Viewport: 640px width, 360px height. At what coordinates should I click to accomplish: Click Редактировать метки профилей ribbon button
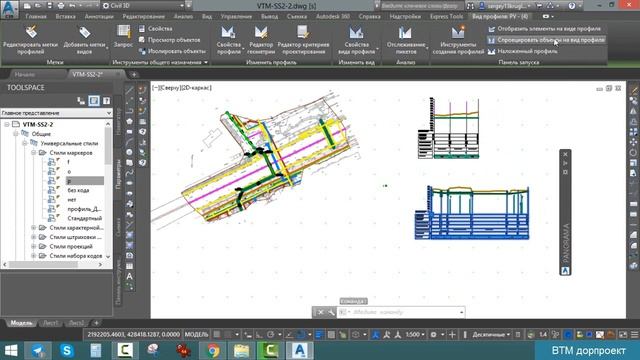pyautogui.click(x=31, y=40)
